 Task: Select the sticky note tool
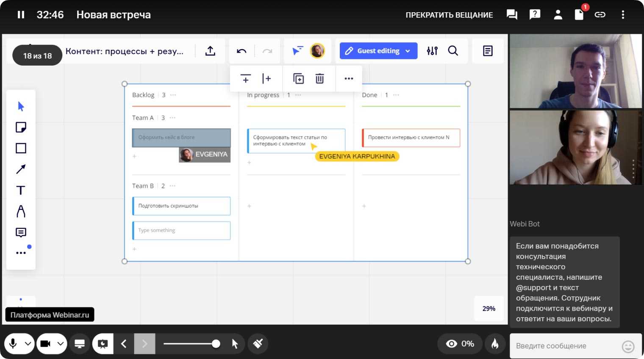point(21,127)
